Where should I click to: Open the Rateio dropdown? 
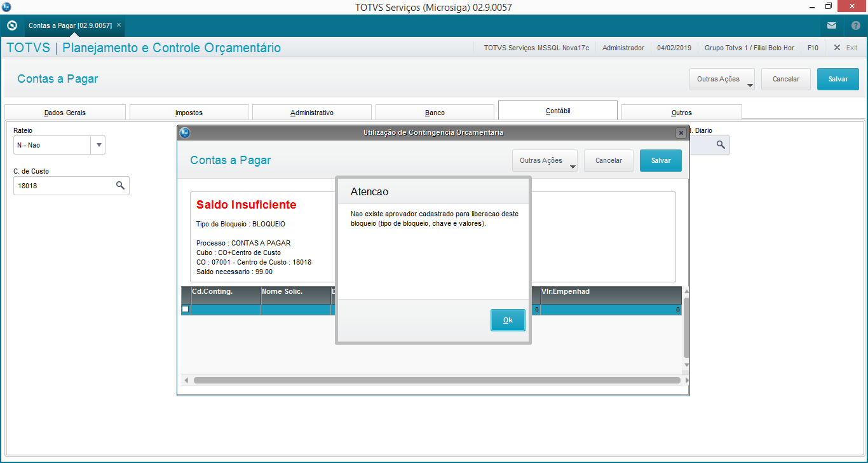[x=98, y=145]
